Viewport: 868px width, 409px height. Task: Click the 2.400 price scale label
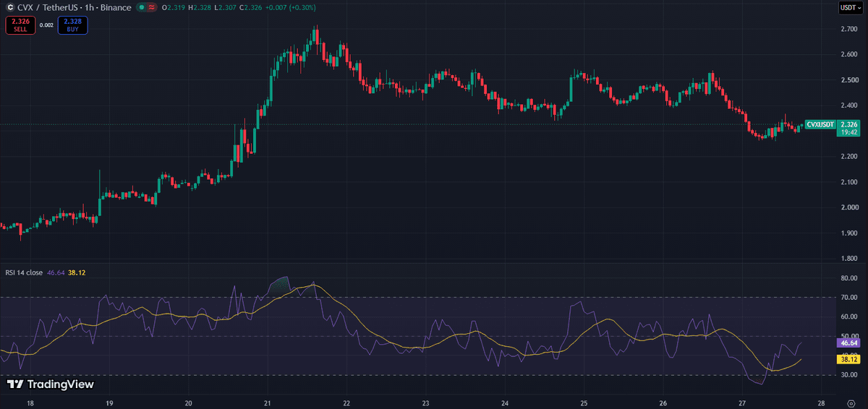(x=849, y=106)
